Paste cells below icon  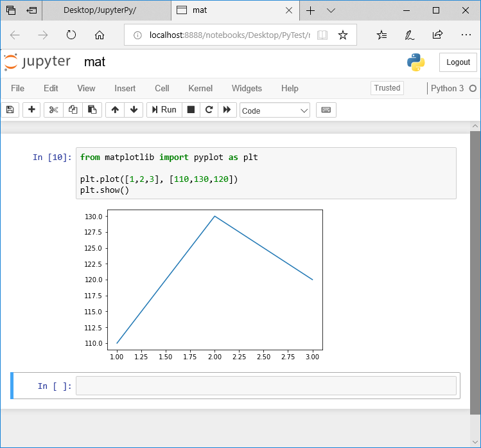(x=92, y=110)
